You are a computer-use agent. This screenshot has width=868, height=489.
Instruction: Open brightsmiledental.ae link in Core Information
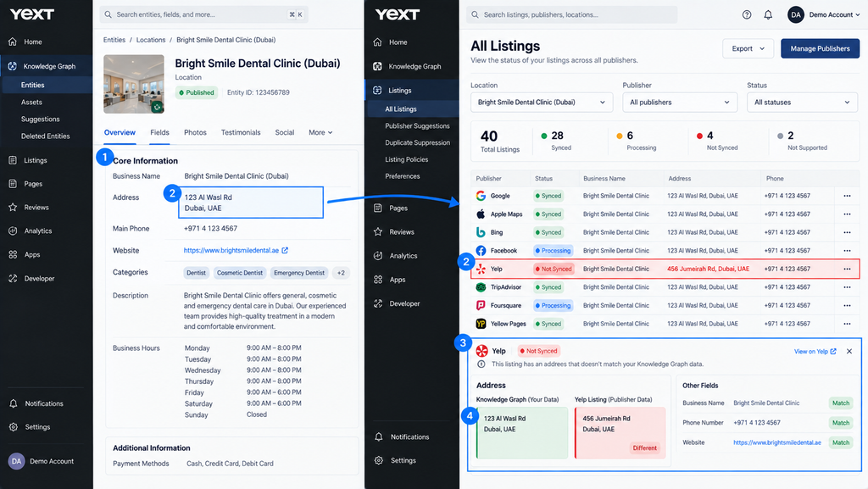(x=231, y=250)
